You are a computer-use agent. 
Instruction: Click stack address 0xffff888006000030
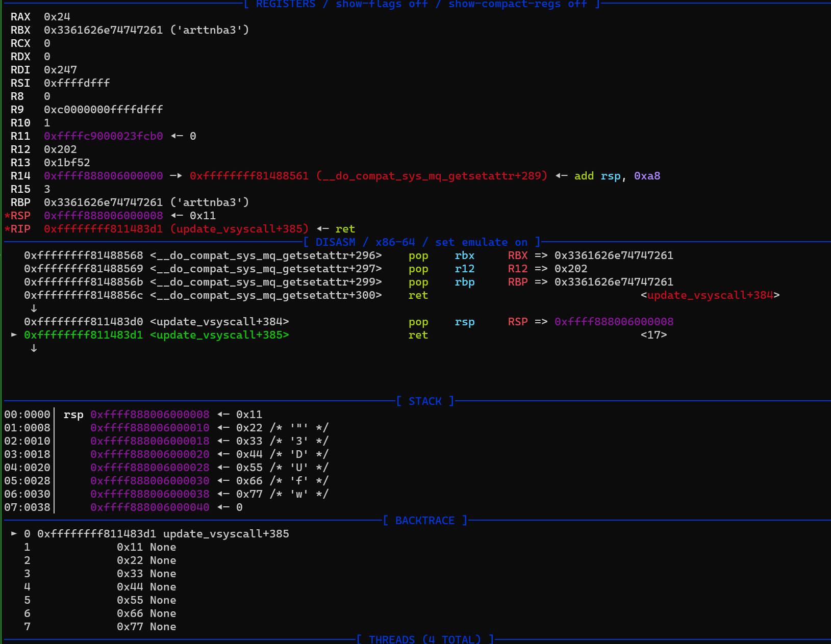click(x=149, y=481)
